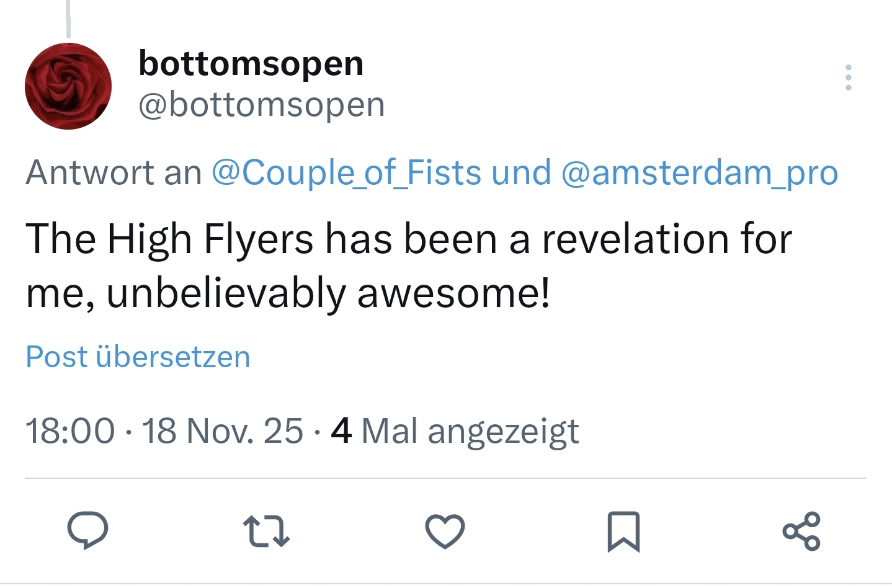Screen dimensions: 892x588
Task: Click the Antwort an label
Action: [114, 172]
